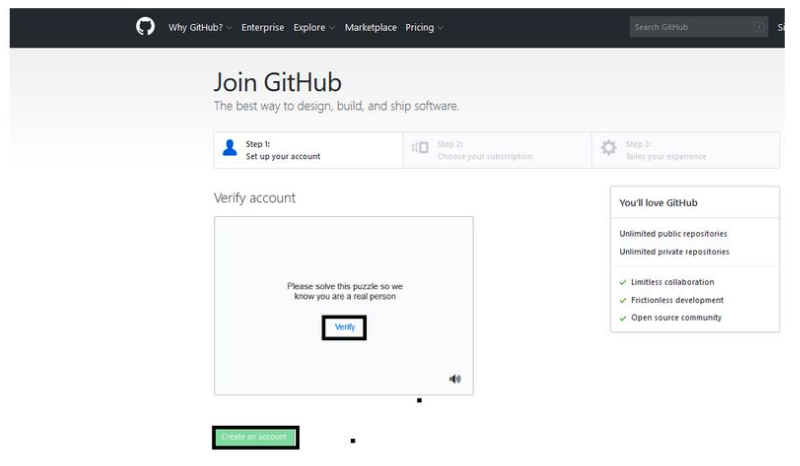Click Limitless collaboration text
800x466 pixels.
coord(672,282)
